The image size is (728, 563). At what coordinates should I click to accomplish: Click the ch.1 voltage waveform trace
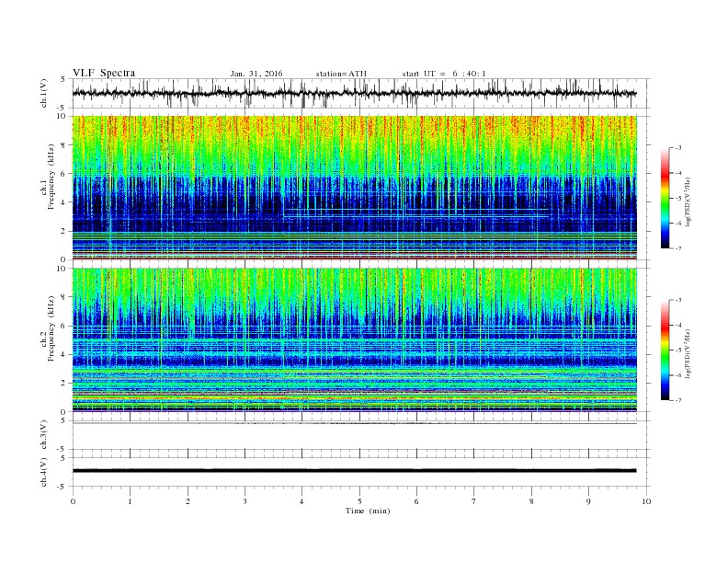click(x=354, y=93)
